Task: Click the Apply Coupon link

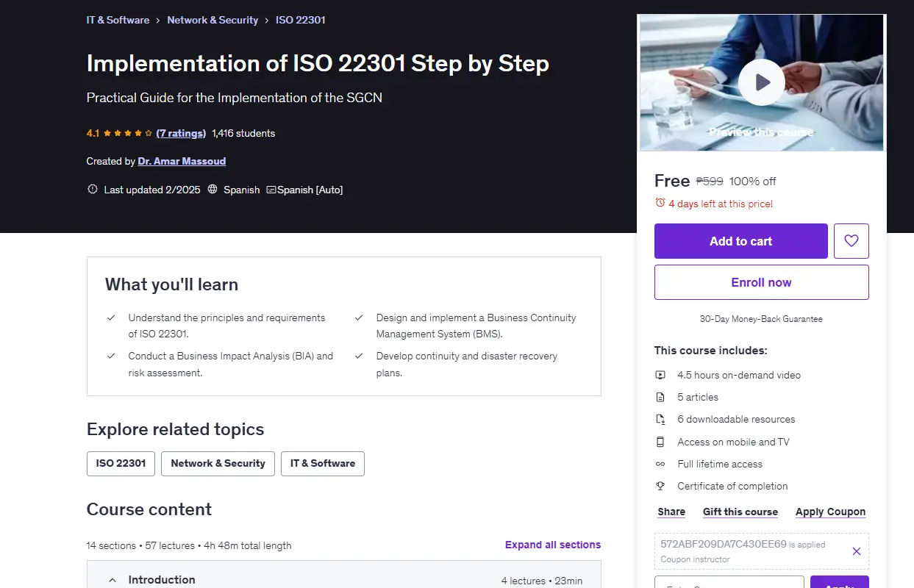Action: [x=830, y=512]
